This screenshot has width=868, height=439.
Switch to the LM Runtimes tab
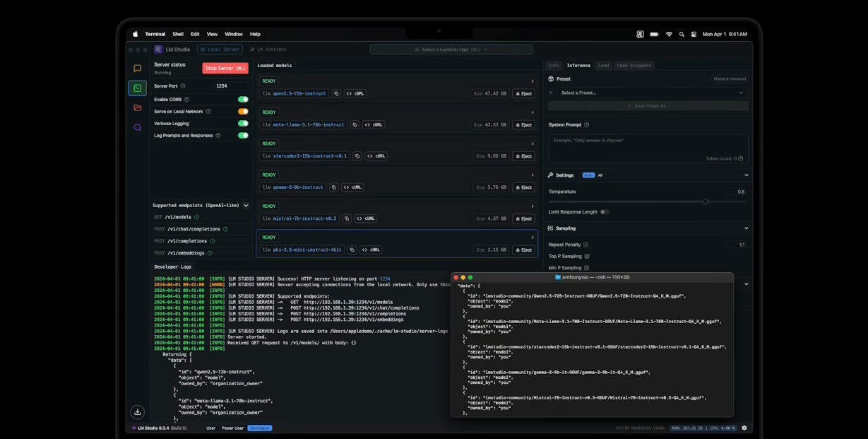coord(268,49)
